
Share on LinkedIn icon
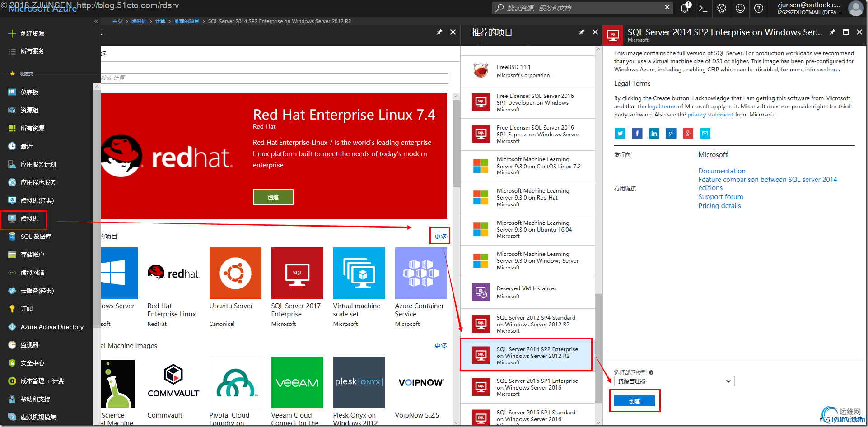coord(654,133)
